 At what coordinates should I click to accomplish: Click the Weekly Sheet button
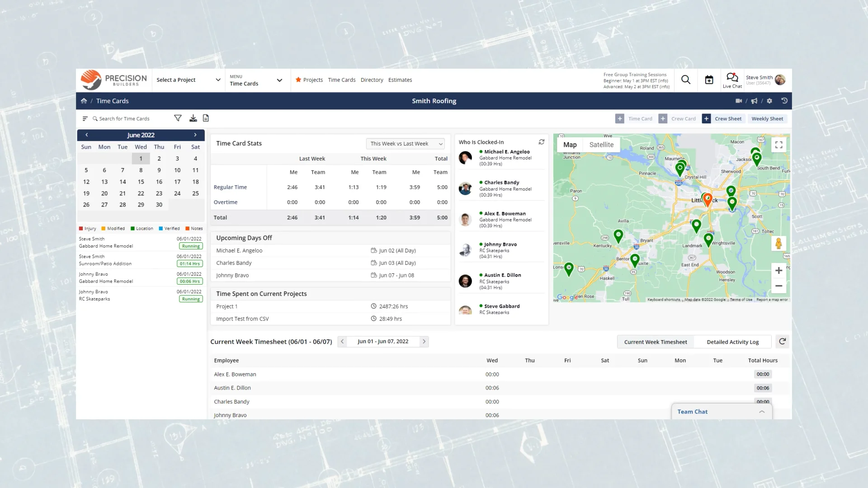[767, 118]
